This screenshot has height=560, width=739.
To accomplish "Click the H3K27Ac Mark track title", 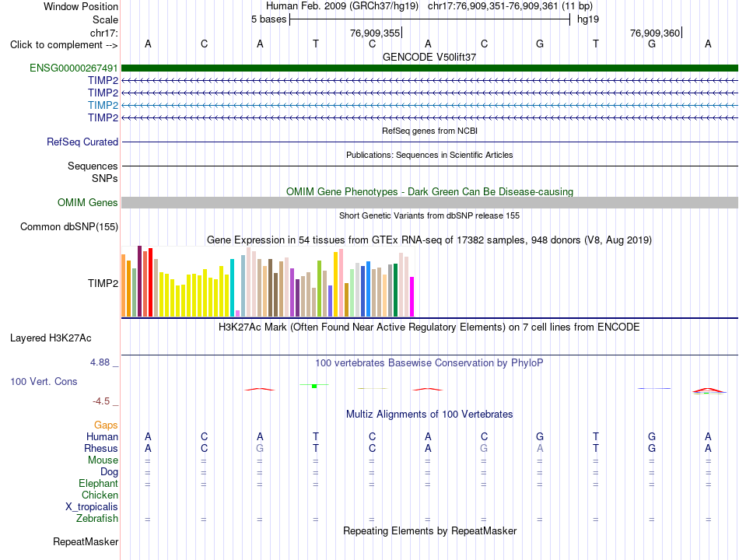I will click(x=429, y=327).
